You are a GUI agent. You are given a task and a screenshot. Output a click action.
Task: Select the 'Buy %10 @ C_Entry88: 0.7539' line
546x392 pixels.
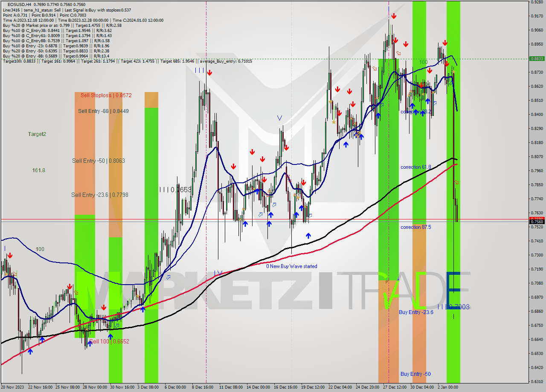pos(56,40)
